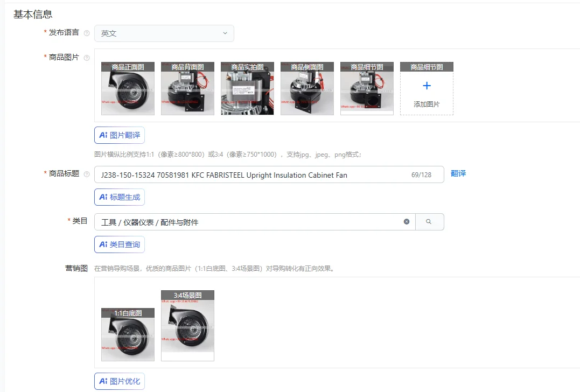Open the 发布语言 dropdown showing 英文

tap(164, 33)
